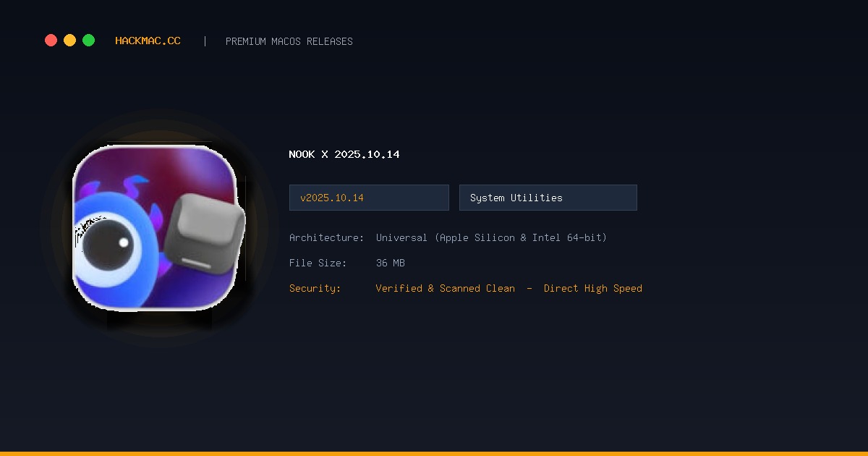Click the red close window dot

(51, 41)
